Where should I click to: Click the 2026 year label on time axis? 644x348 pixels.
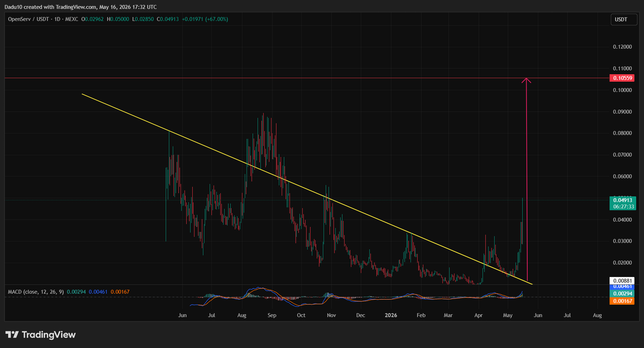[391, 315]
